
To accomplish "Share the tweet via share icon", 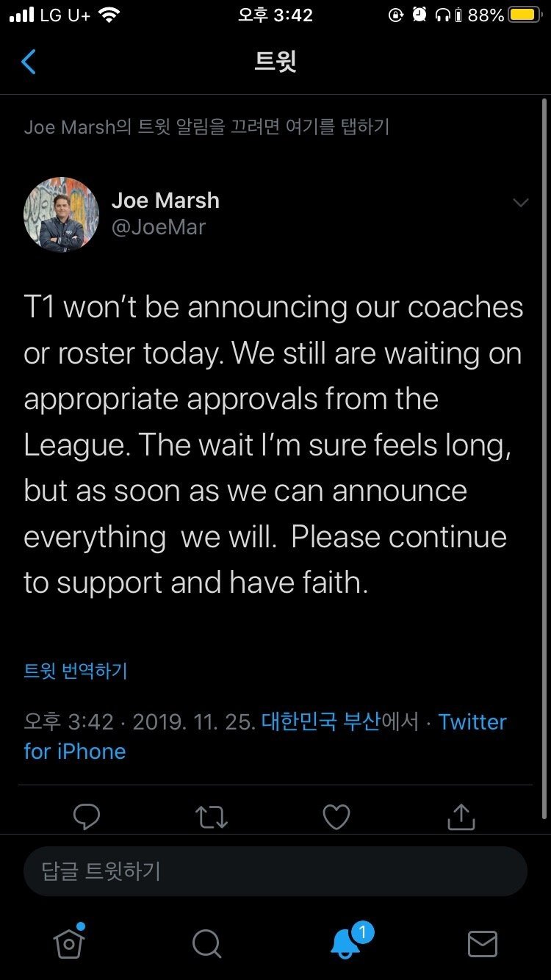I will (x=461, y=816).
